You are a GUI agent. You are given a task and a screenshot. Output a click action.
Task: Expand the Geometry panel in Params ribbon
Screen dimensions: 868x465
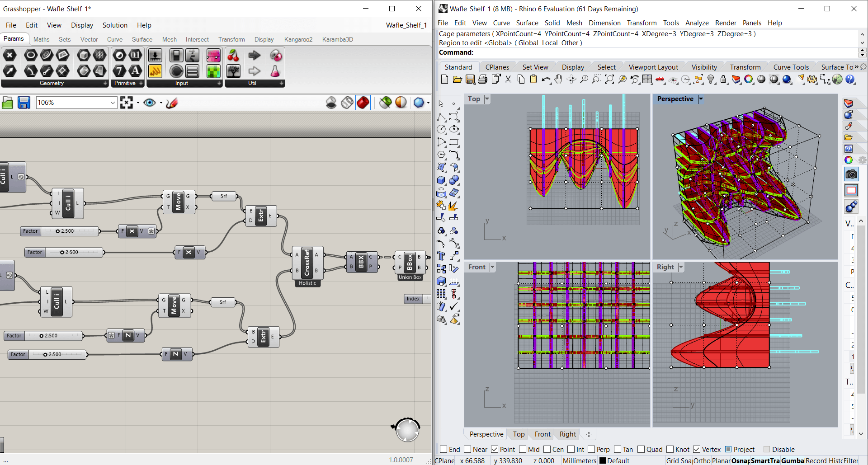(x=105, y=83)
